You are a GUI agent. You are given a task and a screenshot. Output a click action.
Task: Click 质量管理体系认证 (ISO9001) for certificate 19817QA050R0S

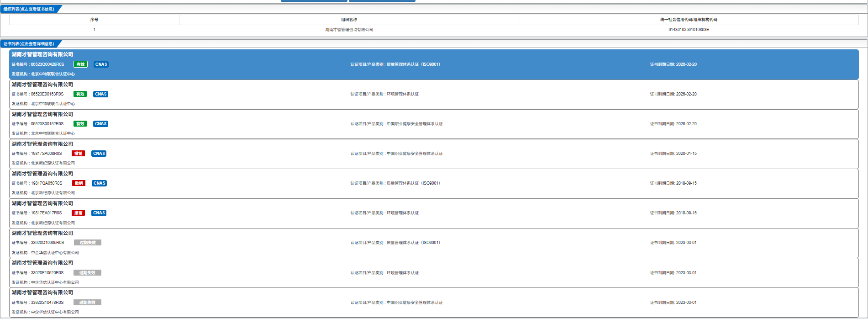coord(413,183)
